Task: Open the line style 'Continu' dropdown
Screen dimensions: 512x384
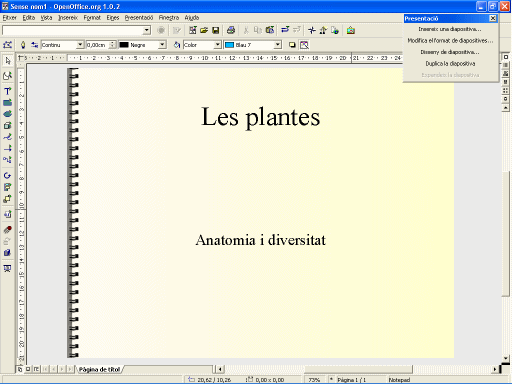Action: [x=80, y=45]
